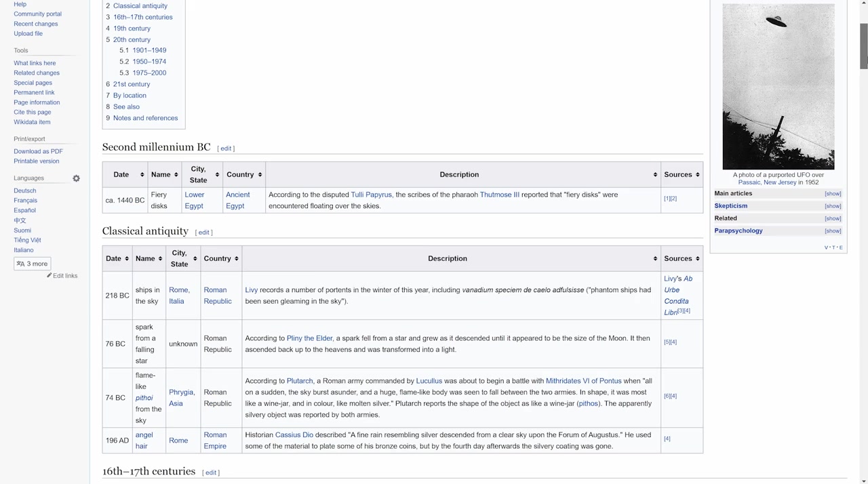868x484 pixels.
Task: Go to By location in contents
Action: click(x=129, y=96)
